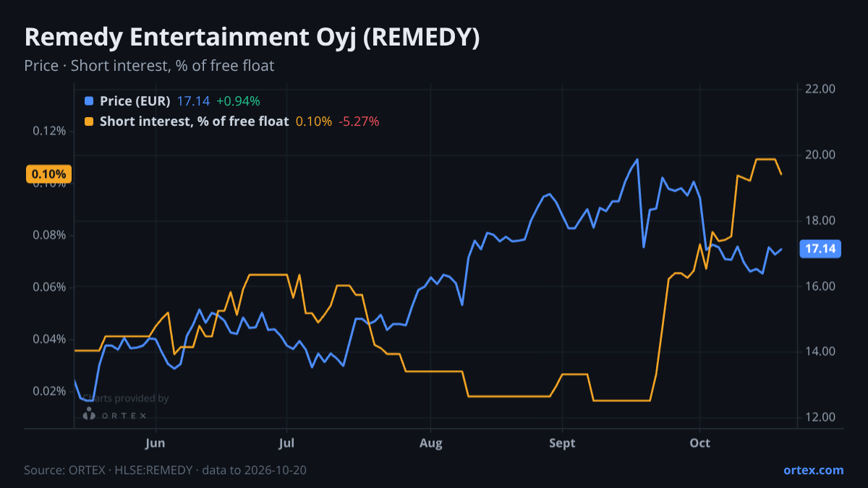
Task: Click the subtitle 'Price · Short interest, % of free float'
Action: tap(149, 66)
